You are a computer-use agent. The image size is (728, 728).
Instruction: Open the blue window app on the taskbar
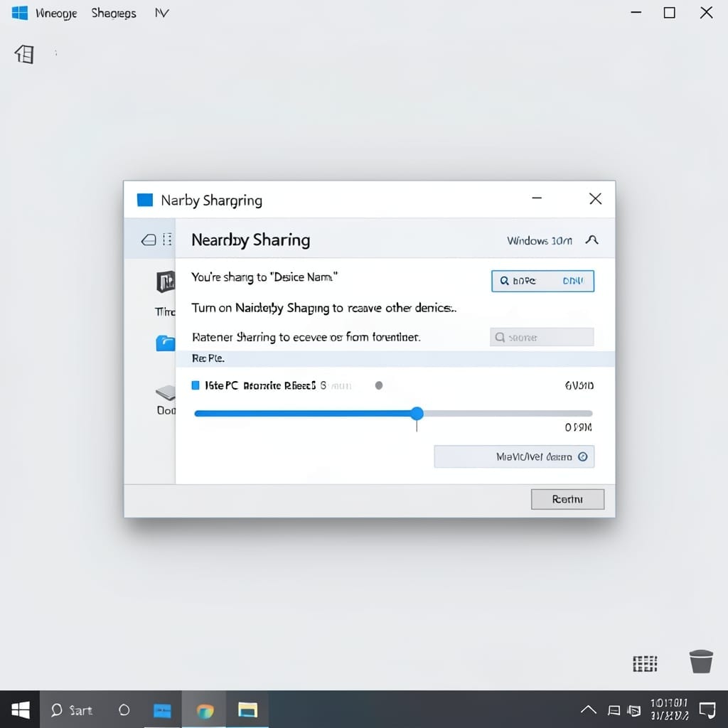[x=162, y=710]
